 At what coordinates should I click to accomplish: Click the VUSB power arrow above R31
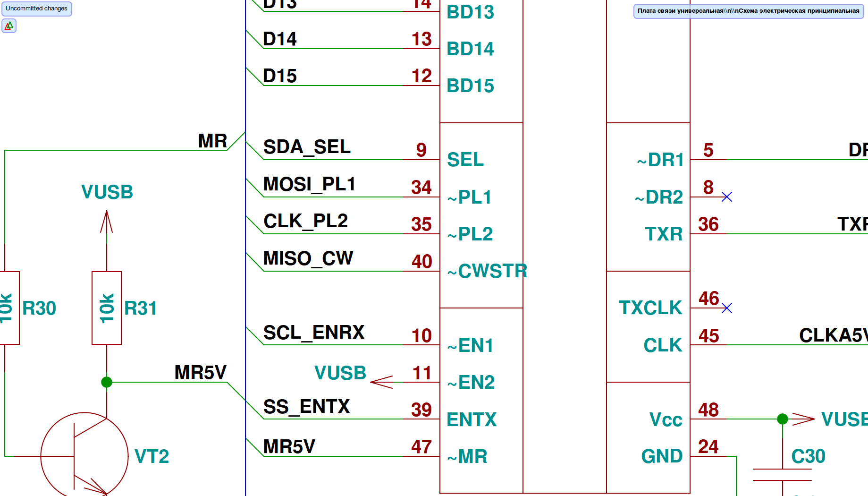click(x=107, y=222)
